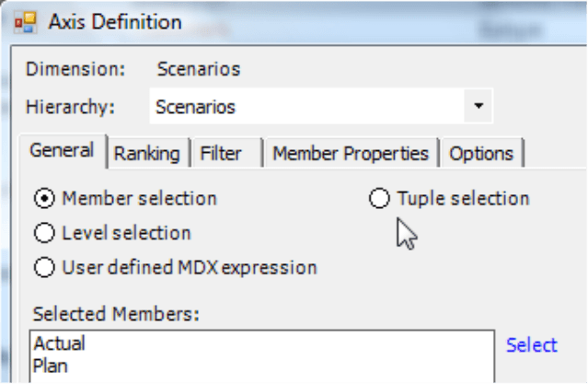Select Actual in Selected Members list

click(60, 343)
